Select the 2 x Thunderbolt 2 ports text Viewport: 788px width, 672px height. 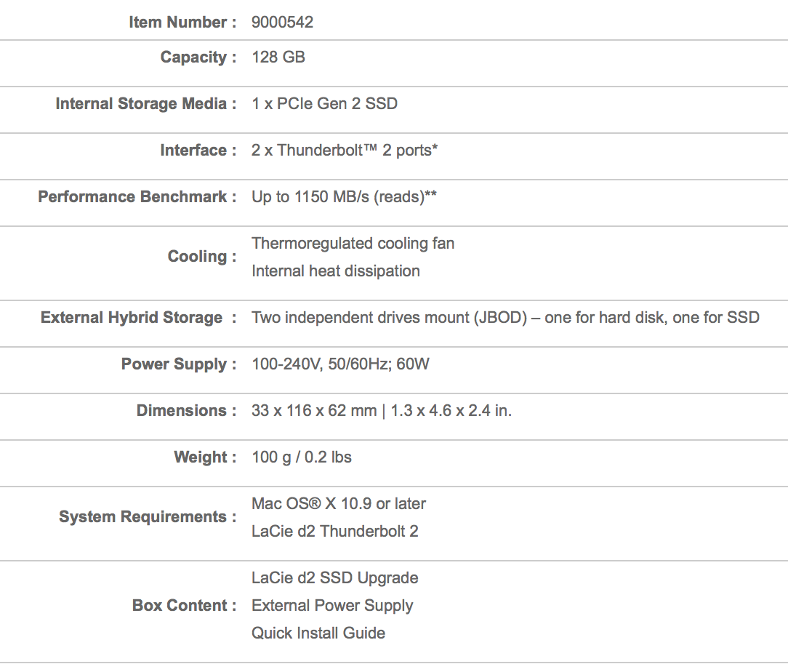345,151
